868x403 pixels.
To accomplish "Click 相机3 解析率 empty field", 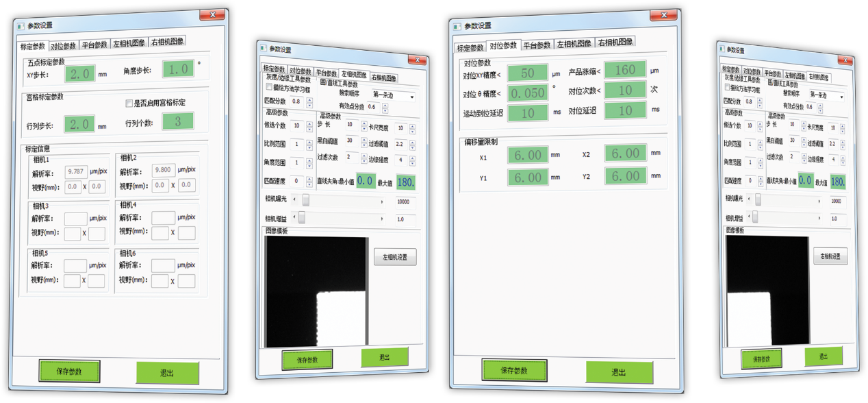I will click(75, 219).
